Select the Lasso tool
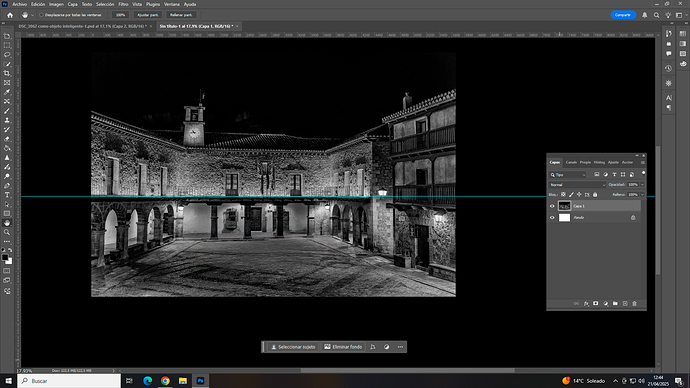690x388 pixels. click(x=7, y=55)
